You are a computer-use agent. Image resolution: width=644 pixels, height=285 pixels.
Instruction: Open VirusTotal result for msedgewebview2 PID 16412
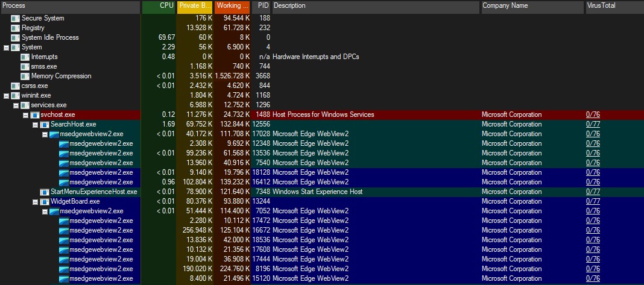(593, 183)
